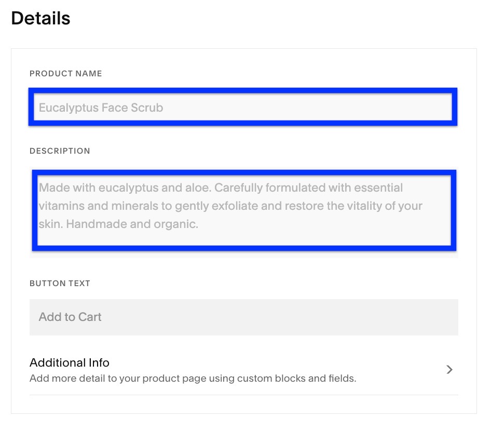The width and height of the screenshot is (504, 430).
Task: Click the placeholder text Eucalyptus Face Scrub
Action: click(x=101, y=107)
